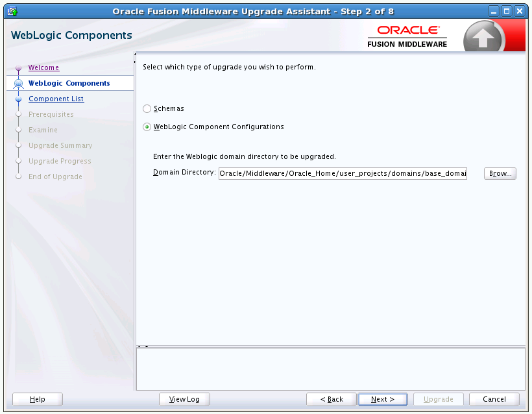Select WebLogic Component Configurations radio option
Image resolution: width=532 pixels, height=414 pixels.
[147, 127]
